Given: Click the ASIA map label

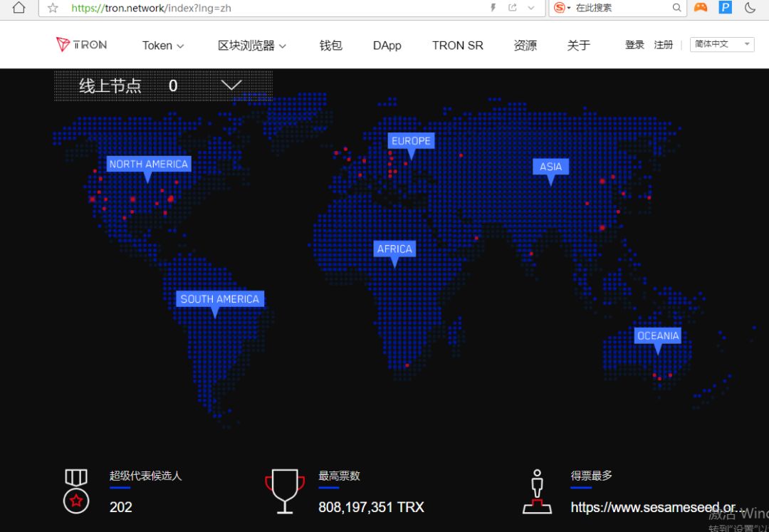Looking at the screenshot, I should coord(550,167).
